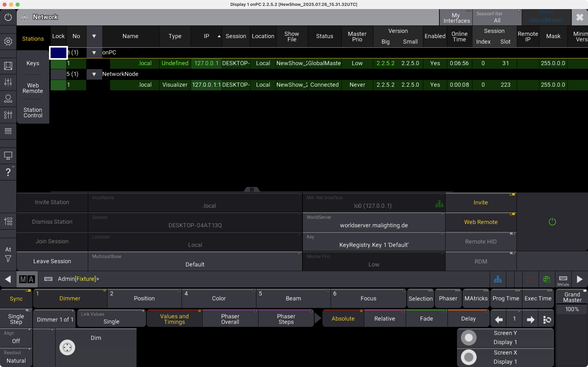
Task: Collapse the onPC station group
Action: point(94,53)
